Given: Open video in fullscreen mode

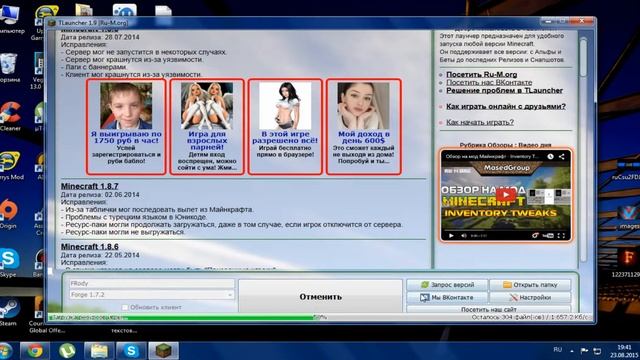Looking at the screenshot, I should point(561,236).
